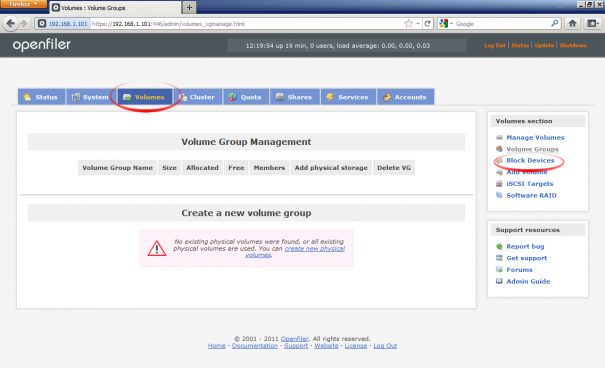Viewport: 605px width, 368px height.
Task: Reload the page with refresh icon
Action: (428, 24)
